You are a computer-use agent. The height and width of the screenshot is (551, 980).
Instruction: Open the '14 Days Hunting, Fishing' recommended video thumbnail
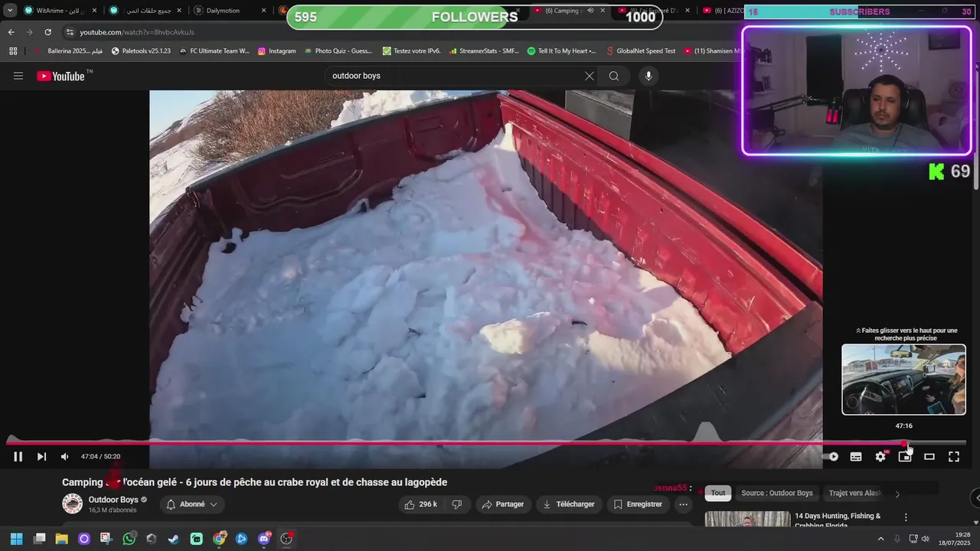[747, 520]
